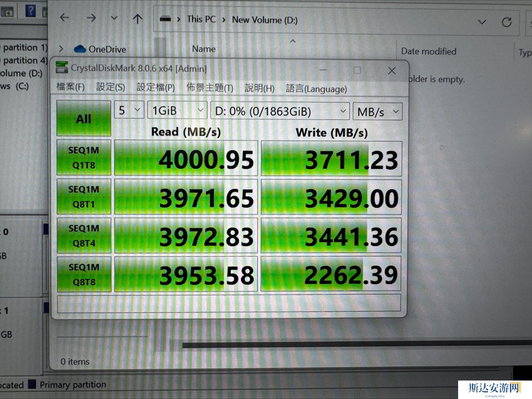The height and width of the screenshot is (399, 532).
Task: Click the help question mark icon
Action: click(31, 11)
